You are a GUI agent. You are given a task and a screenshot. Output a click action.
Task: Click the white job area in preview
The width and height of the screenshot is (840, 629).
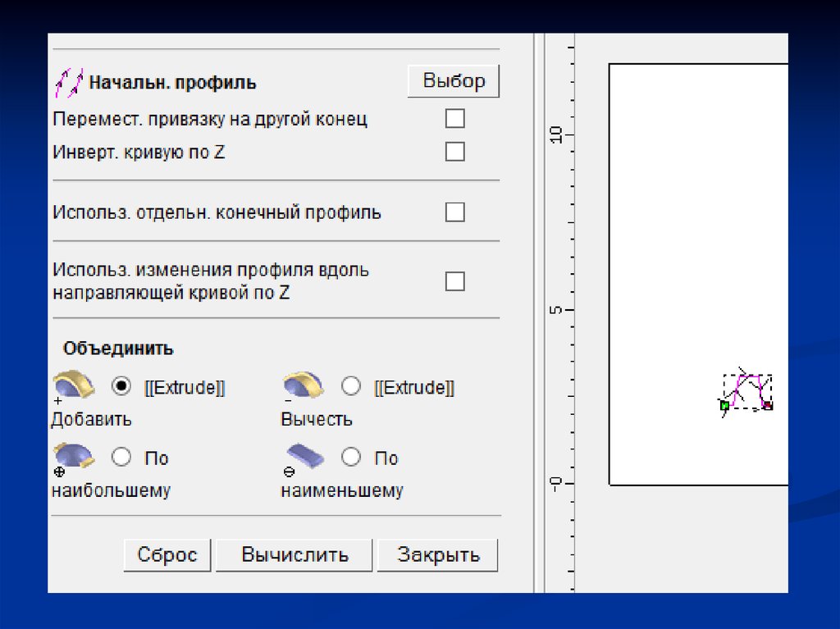coord(699,275)
